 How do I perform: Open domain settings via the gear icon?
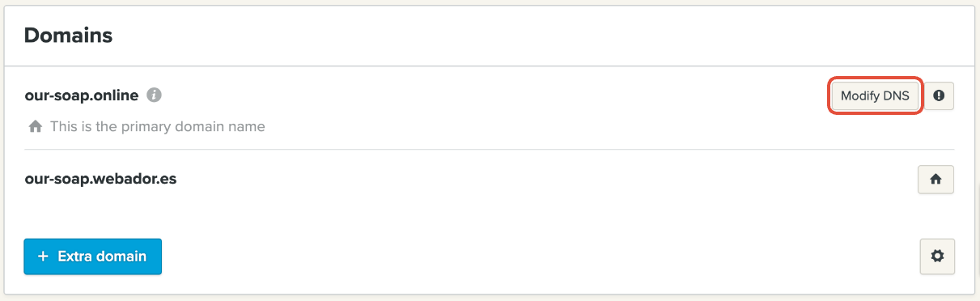pos(937,256)
